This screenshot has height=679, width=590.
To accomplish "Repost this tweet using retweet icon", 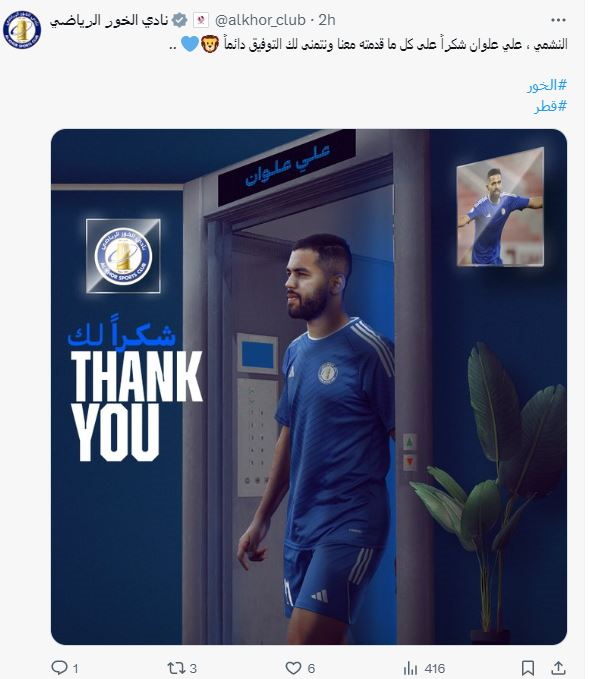I will tap(176, 668).
